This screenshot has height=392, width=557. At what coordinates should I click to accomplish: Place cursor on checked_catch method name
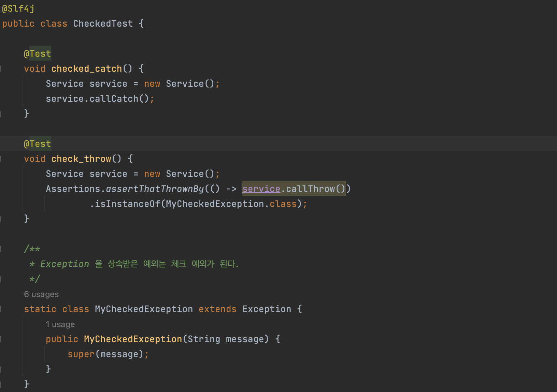point(86,69)
